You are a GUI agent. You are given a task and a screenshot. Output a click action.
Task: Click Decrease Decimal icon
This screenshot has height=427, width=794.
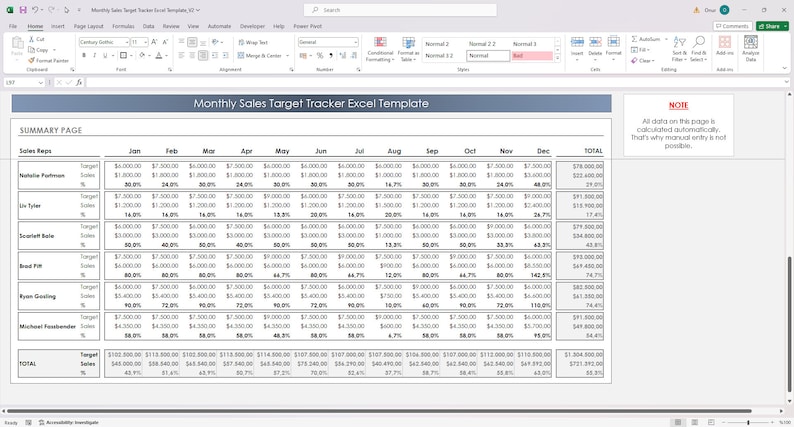[x=353, y=55]
